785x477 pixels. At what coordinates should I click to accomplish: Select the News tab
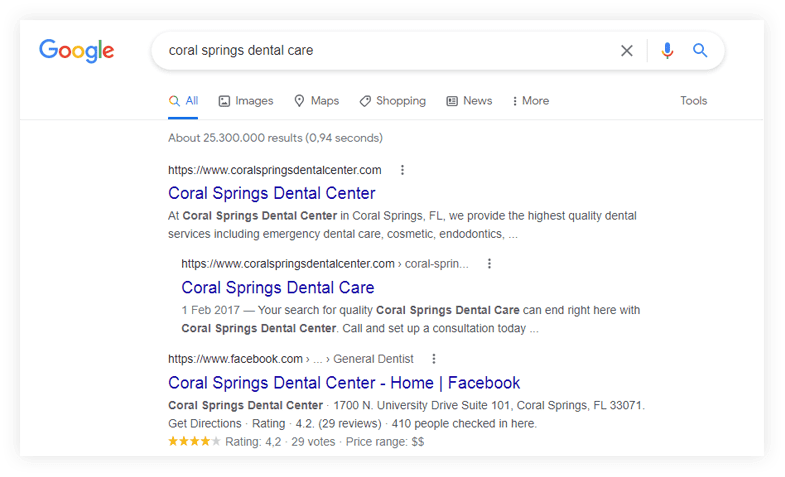click(x=469, y=101)
